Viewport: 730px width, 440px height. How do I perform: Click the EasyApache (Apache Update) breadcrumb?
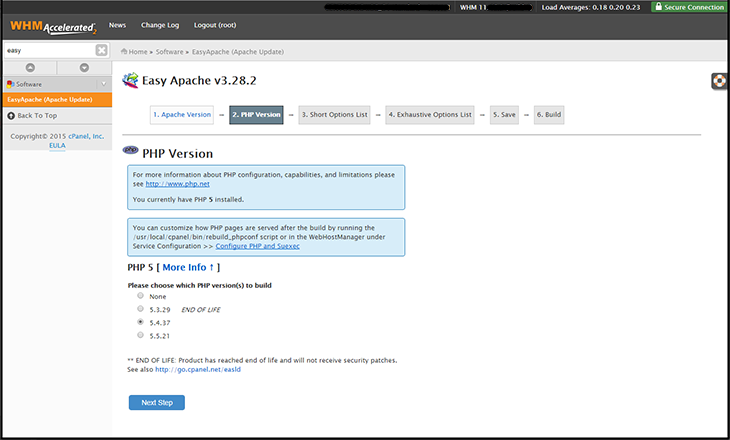[x=238, y=52]
